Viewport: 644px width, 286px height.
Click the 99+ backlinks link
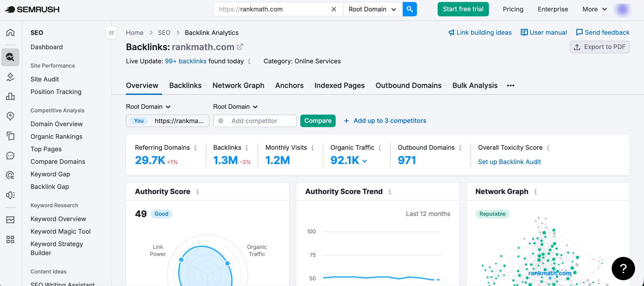(x=186, y=61)
